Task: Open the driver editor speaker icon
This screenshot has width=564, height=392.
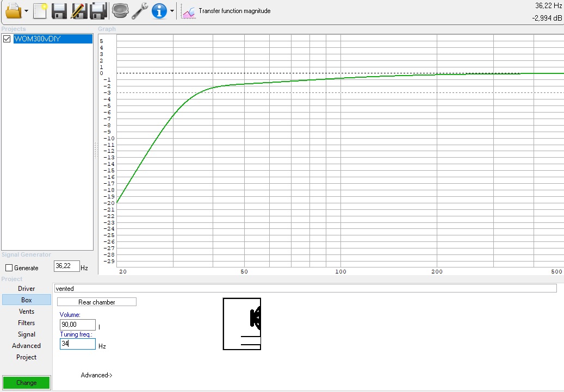Action: 120,10
